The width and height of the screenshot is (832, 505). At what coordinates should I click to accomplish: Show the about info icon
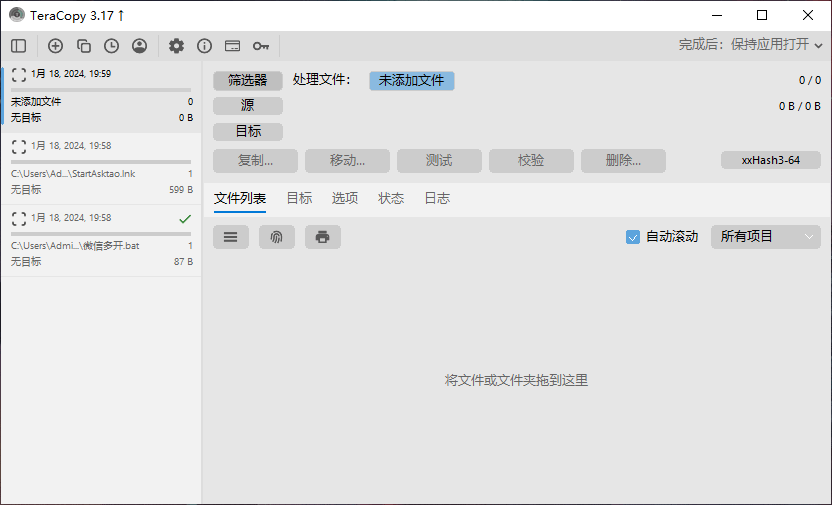point(204,46)
